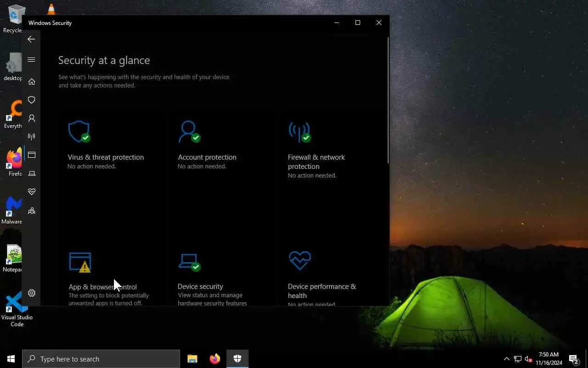Click 'No action needed.' under Account protection
Viewport: 588px width, 368px height.
(x=202, y=167)
